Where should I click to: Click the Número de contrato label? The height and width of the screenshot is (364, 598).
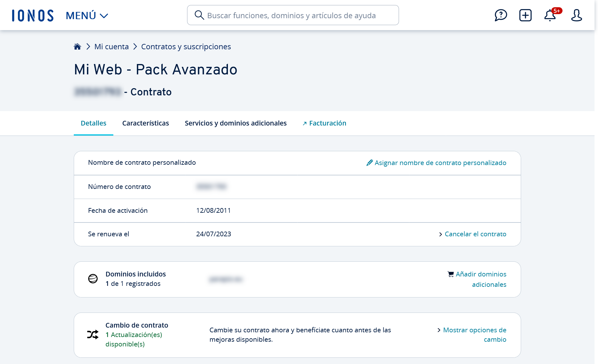coord(119,187)
